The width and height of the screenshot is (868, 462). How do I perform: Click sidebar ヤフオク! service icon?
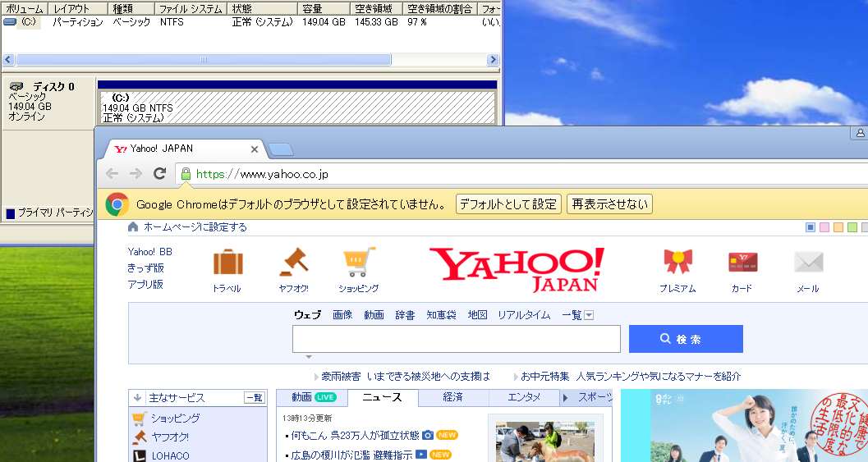(x=139, y=437)
